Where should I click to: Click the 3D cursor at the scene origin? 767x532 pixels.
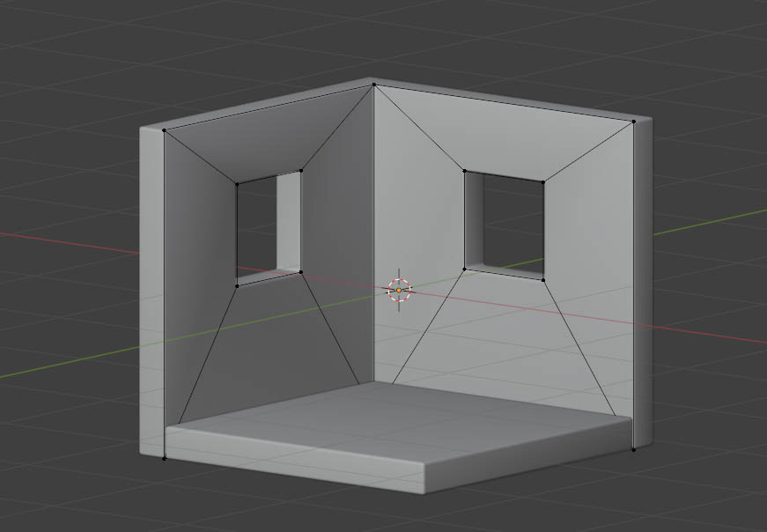[399, 290]
